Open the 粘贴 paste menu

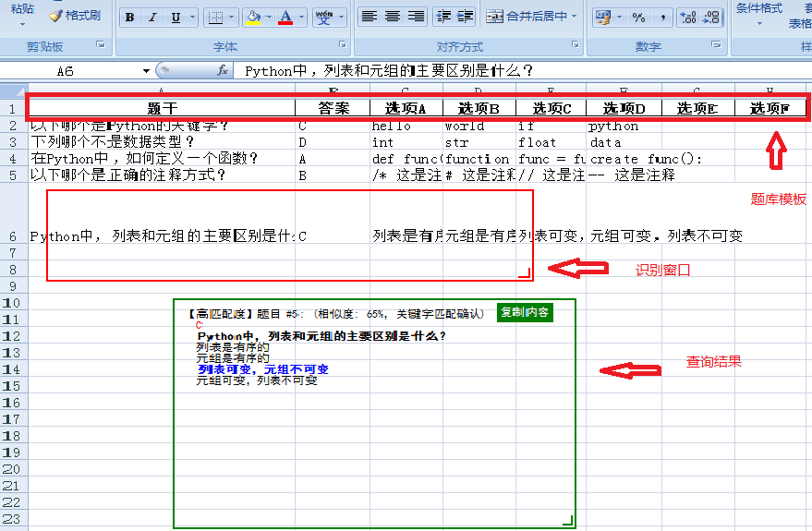click(x=22, y=9)
